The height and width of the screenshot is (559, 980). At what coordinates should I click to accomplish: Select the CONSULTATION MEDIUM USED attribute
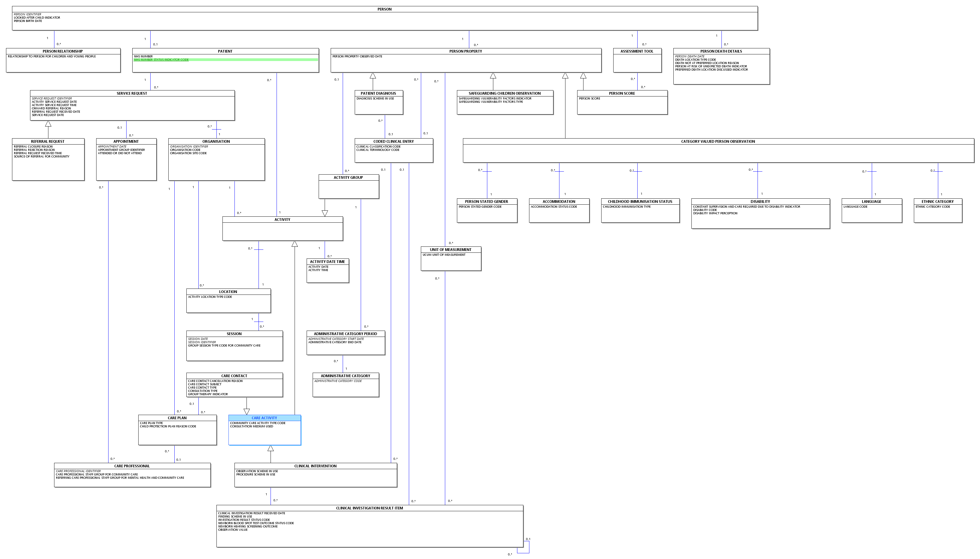point(252,426)
